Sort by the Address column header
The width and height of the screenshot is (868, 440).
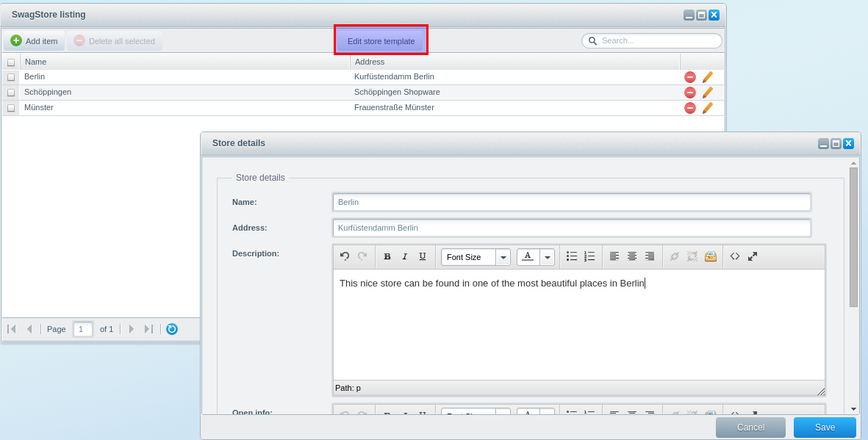tap(514, 62)
